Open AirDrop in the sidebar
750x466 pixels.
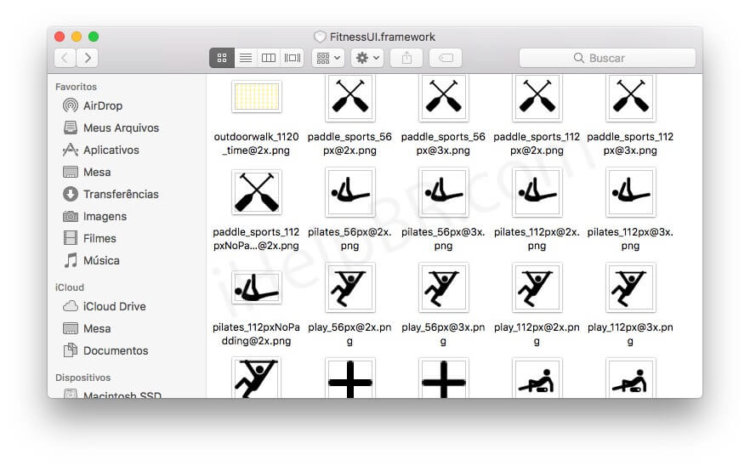[92, 106]
